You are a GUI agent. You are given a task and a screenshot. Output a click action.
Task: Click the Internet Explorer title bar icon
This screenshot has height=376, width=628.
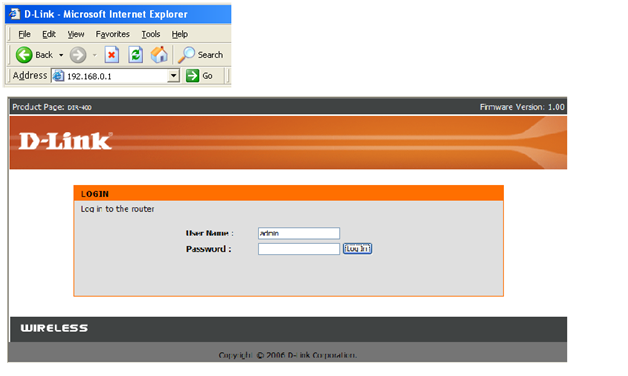pyautogui.click(x=15, y=14)
